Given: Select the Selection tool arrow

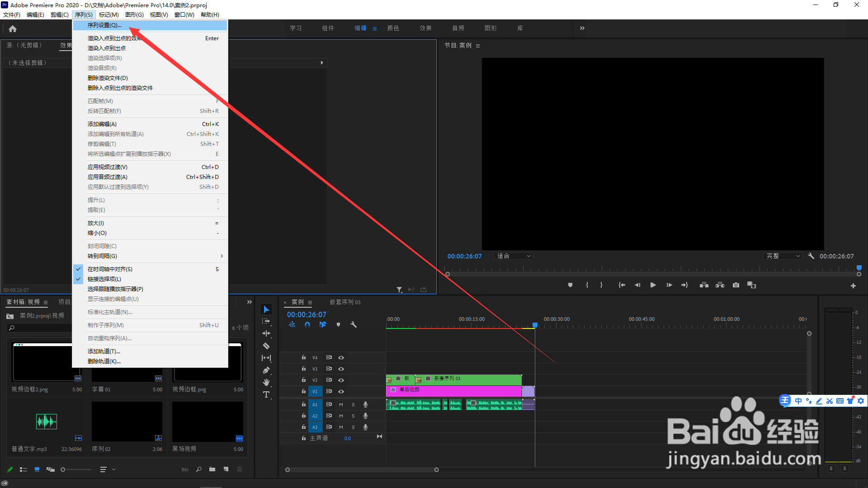Looking at the screenshot, I should (266, 310).
